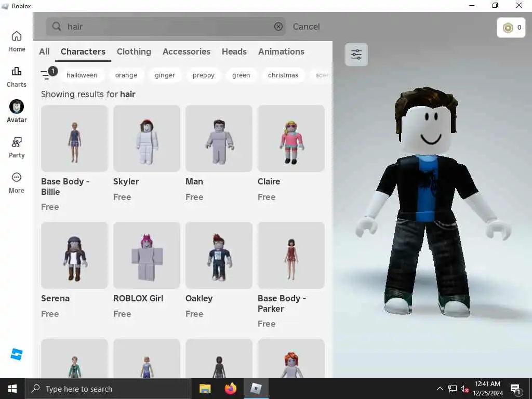Open the Accessories tab

(187, 51)
